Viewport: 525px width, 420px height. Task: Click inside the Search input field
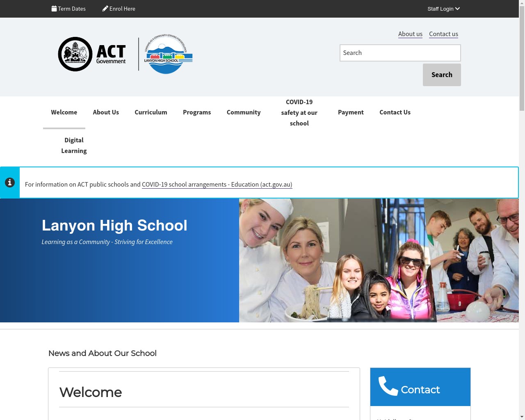(400, 52)
